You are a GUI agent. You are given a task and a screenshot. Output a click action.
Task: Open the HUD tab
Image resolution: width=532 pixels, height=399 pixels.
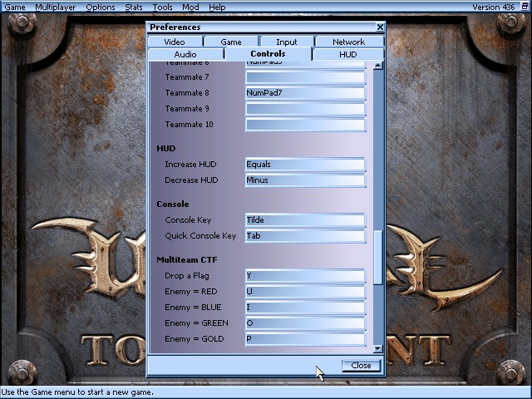point(348,54)
